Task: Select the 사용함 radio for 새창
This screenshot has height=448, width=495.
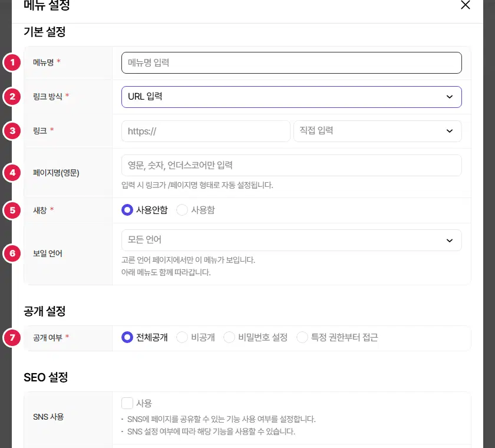Action: [182, 210]
